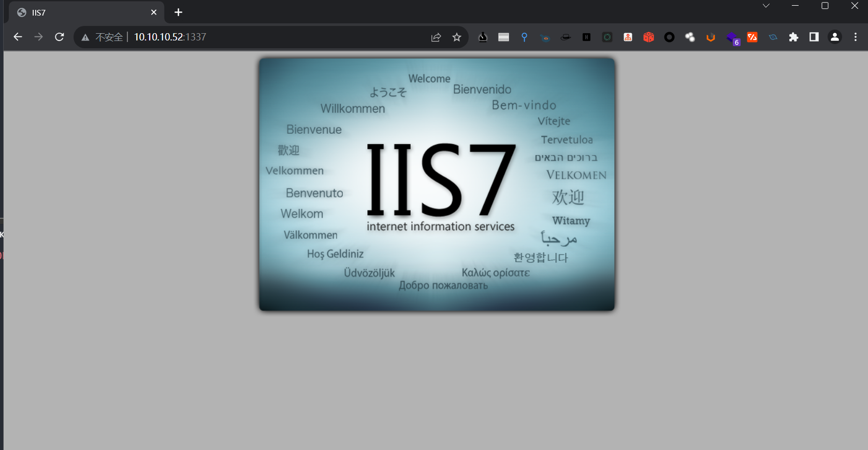Image resolution: width=868 pixels, height=450 pixels.
Task: Close the IIS7 tab
Action: 154,12
